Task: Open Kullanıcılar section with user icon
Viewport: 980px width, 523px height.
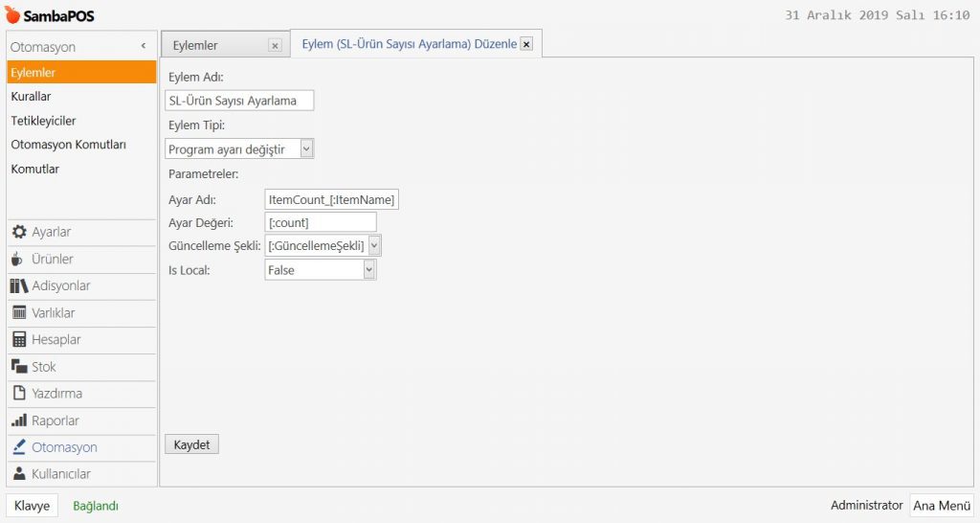Action: 60,474
